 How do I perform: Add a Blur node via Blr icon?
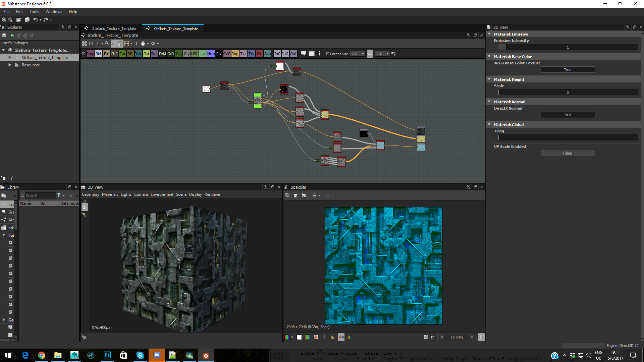pos(106,54)
